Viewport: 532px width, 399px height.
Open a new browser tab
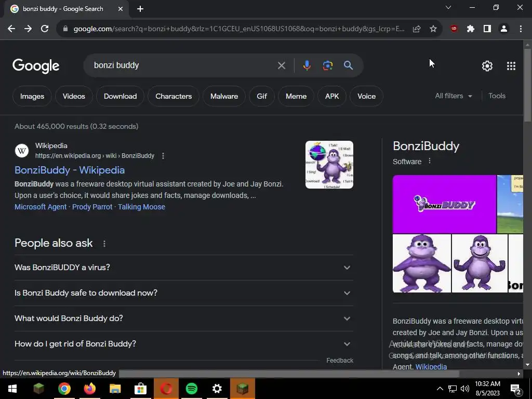pos(140,9)
